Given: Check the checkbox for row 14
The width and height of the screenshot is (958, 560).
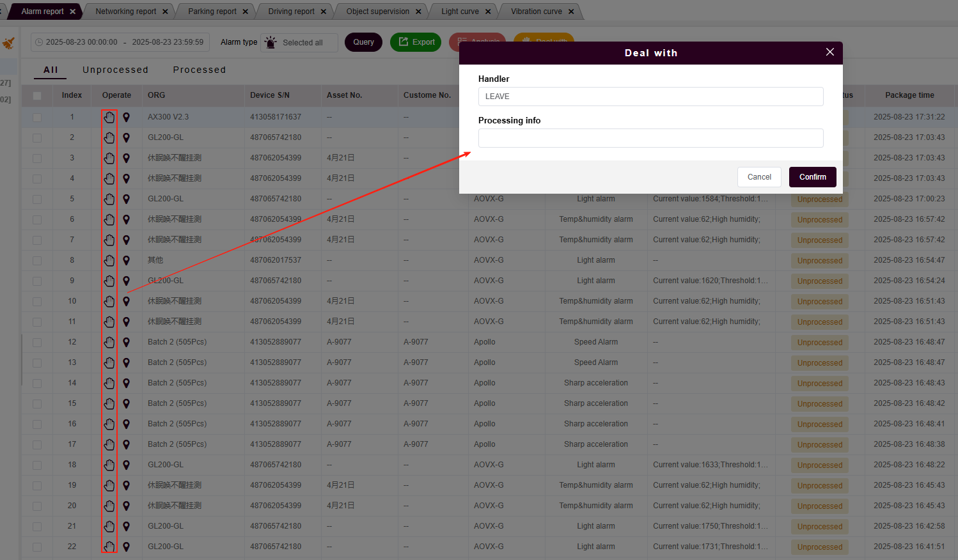Looking at the screenshot, I should click(x=37, y=383).
